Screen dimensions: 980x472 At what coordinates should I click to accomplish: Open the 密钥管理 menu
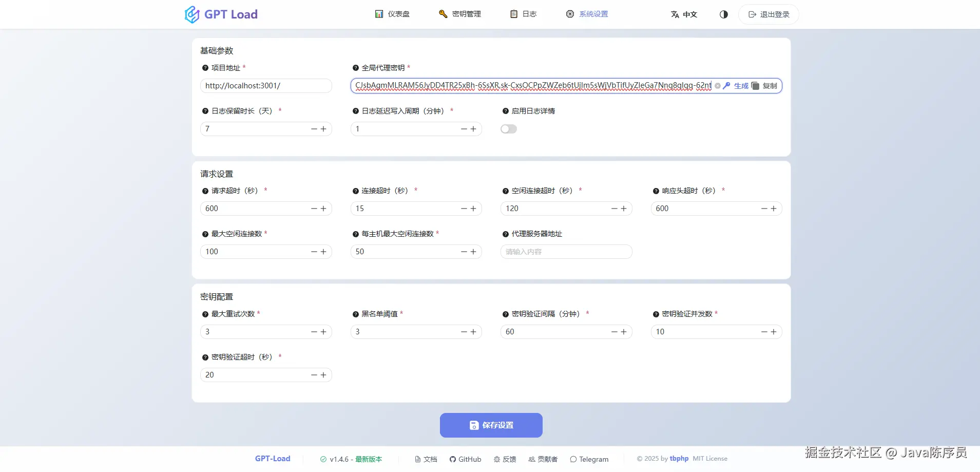pos(460,14)
